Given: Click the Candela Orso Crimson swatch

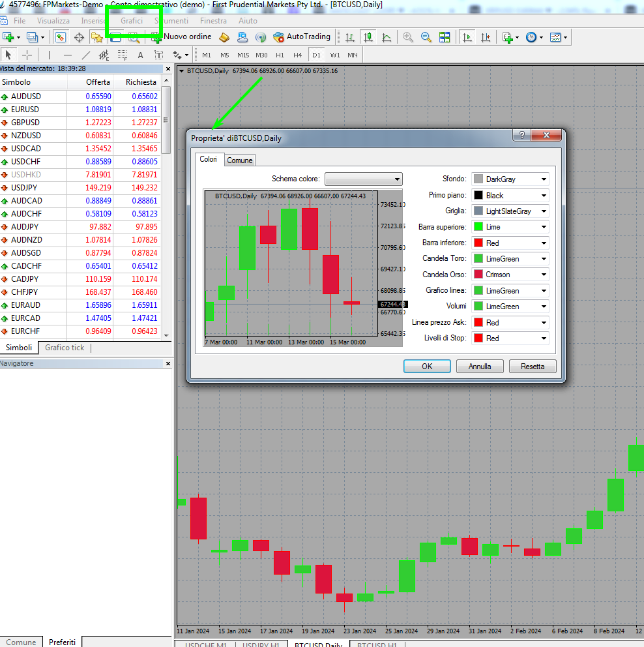Looking at the screenshot, I should tap(478, 275).
